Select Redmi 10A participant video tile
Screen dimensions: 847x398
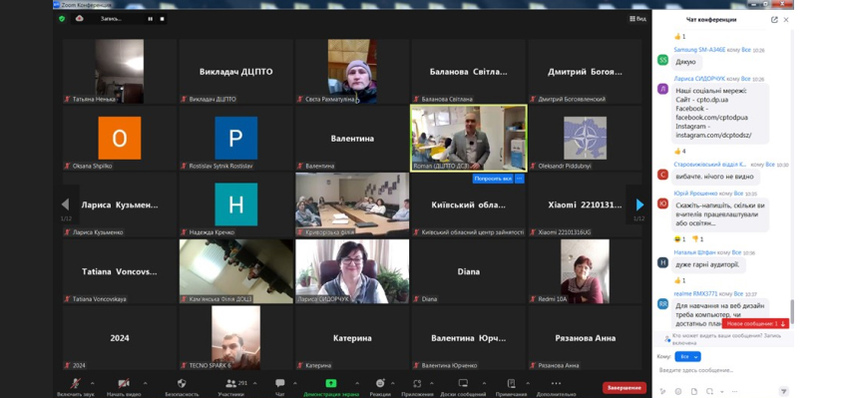(x=585, y=271)
